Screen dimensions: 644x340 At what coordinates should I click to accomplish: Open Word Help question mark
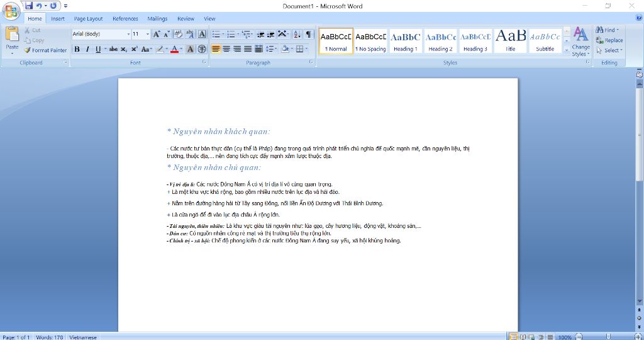[639, 18]
